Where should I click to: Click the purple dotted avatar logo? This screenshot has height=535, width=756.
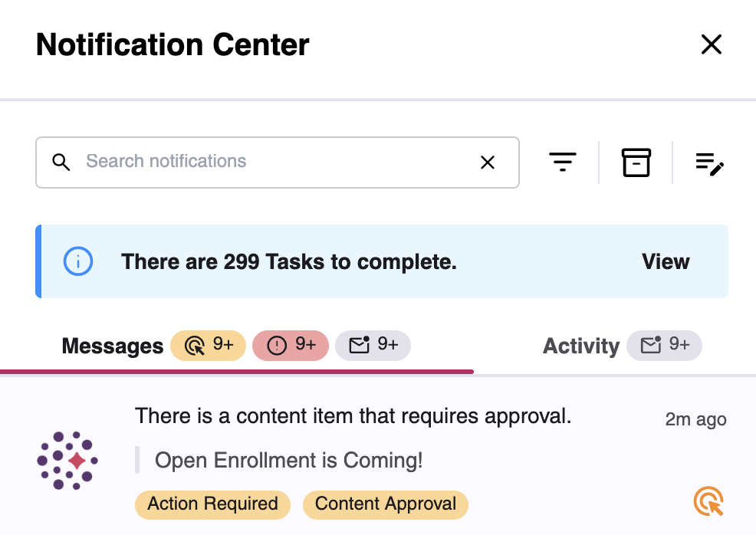tap(67, 461)
